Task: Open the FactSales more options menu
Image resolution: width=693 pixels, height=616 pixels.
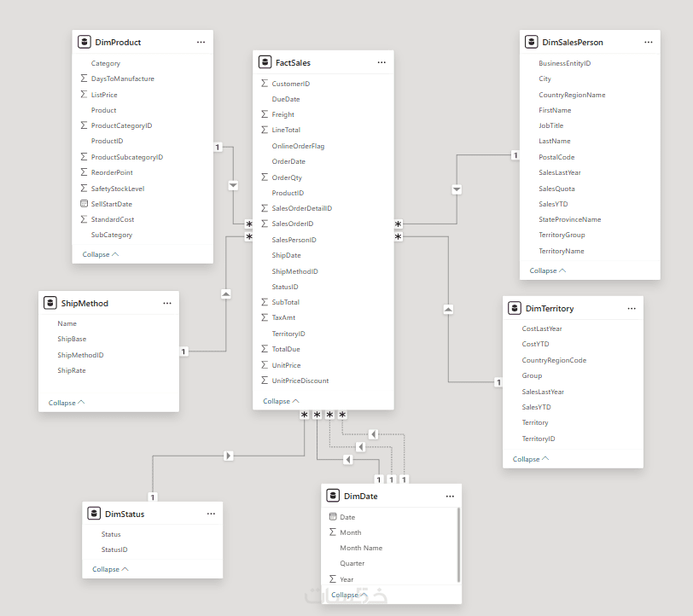Action: coord(381,62)
